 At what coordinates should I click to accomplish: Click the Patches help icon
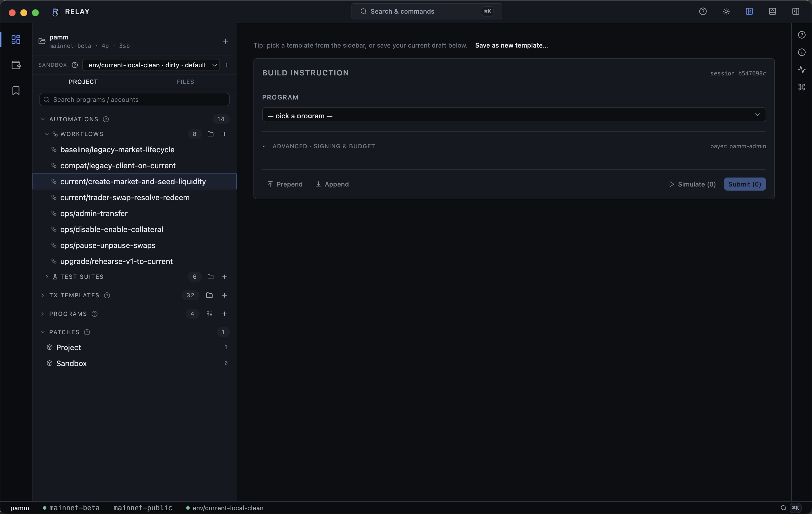click(x=87, y=332)
